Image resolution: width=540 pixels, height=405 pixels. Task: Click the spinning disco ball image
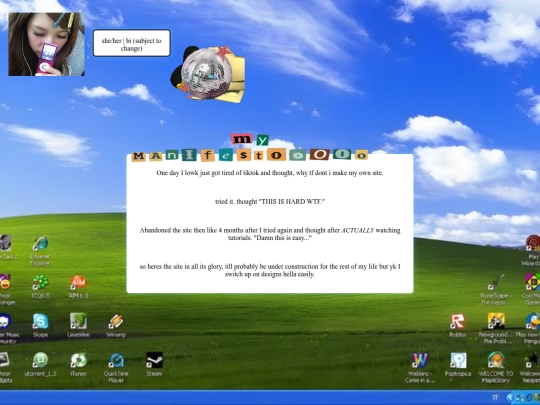pos(207,74)
